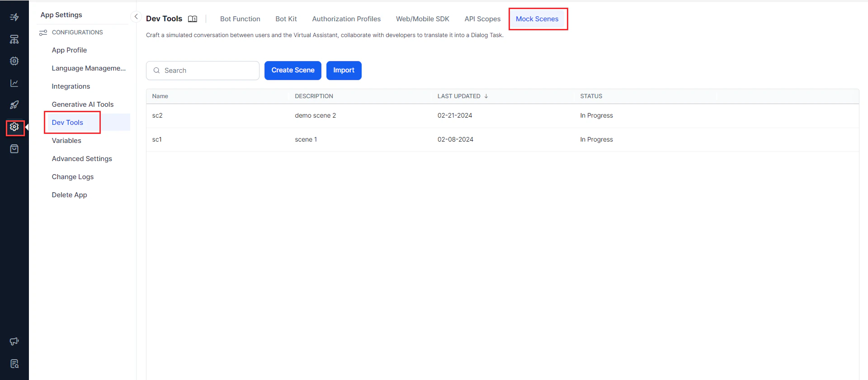Open Advanced Settings
868x380 pixels.
[82, 159]
